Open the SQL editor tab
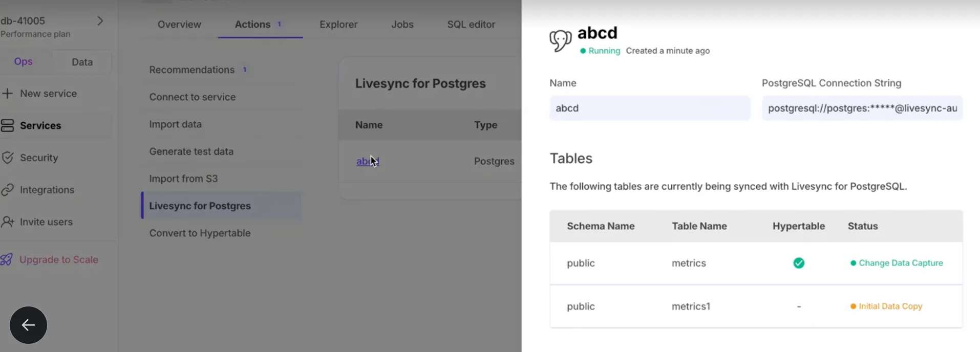Viewport: 980px width, 352px height. click(471, 25)
